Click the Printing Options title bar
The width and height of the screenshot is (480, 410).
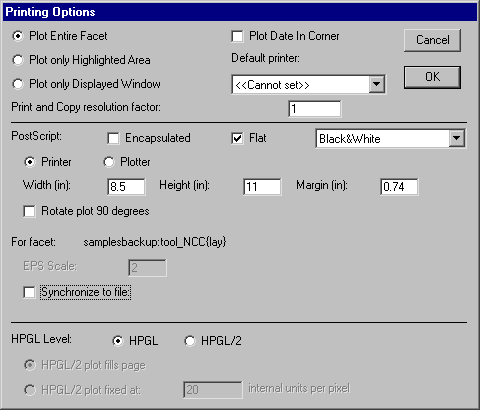tap(240, 12)
